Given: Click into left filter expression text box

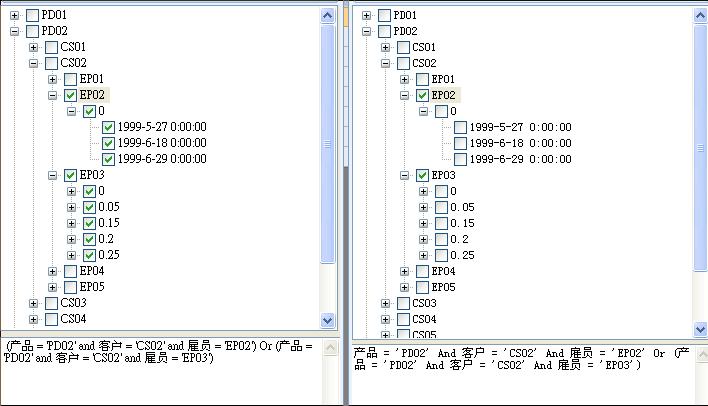Looking at the screenshot, I should coord(162,371).
